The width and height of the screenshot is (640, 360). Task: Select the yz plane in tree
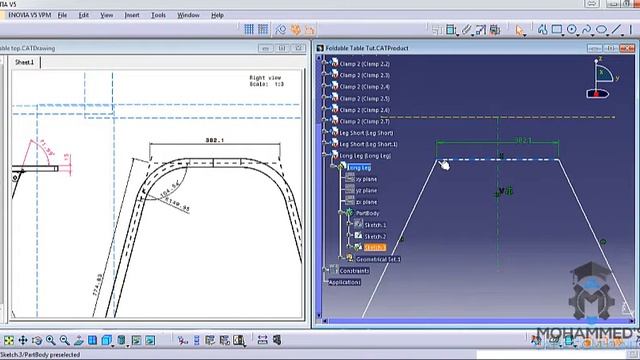pyautogui.click(x=367, y=191)
